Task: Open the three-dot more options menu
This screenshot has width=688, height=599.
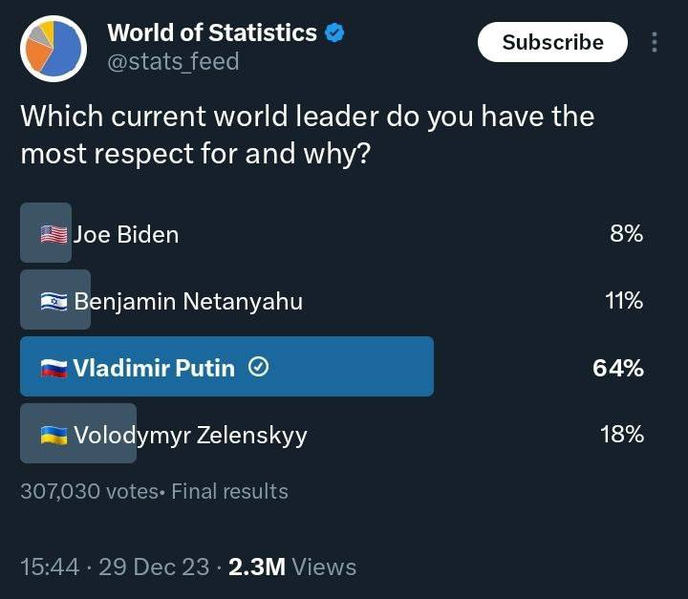Action: click(x=655, y=42)
